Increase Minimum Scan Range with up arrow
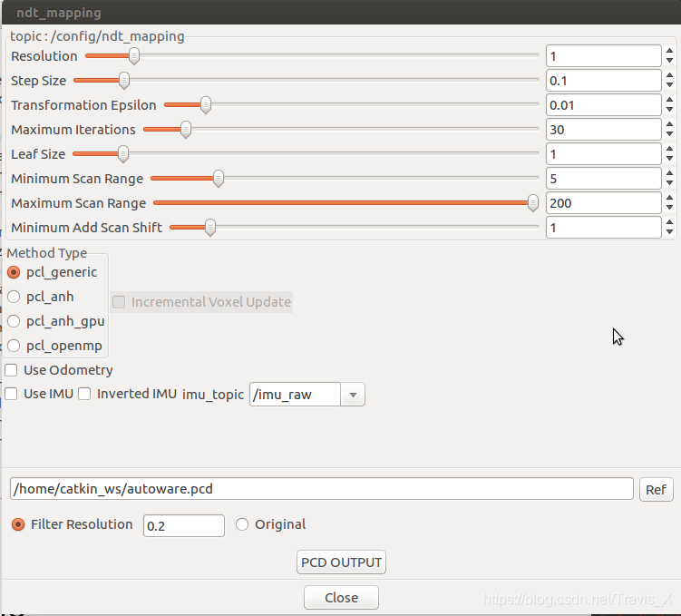Viewport: 681px width, 616px height. click(x=670, y=173)
